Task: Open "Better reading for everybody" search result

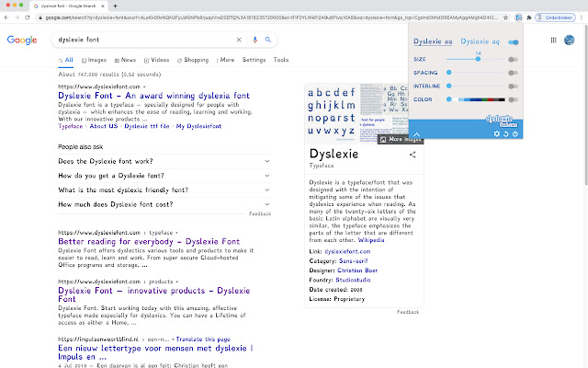Action: (x=149, y=243)
